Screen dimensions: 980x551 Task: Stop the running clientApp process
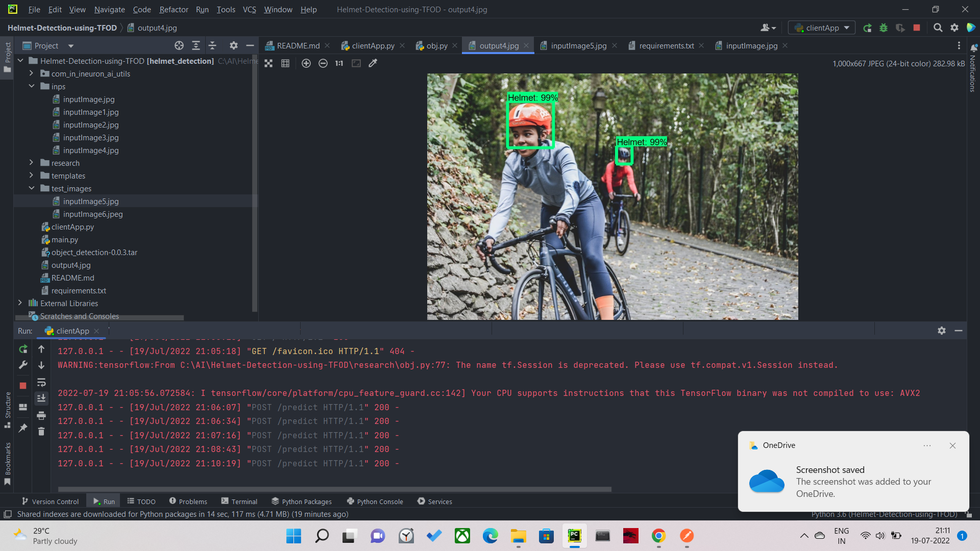point(23,386)
